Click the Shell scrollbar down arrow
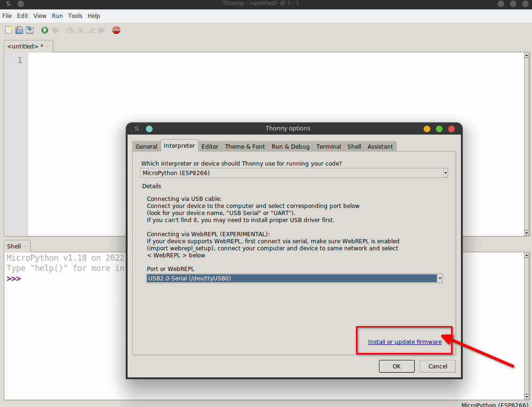This screenshot has height=407, width=532. pyautogui.click(x=526, y=397)
